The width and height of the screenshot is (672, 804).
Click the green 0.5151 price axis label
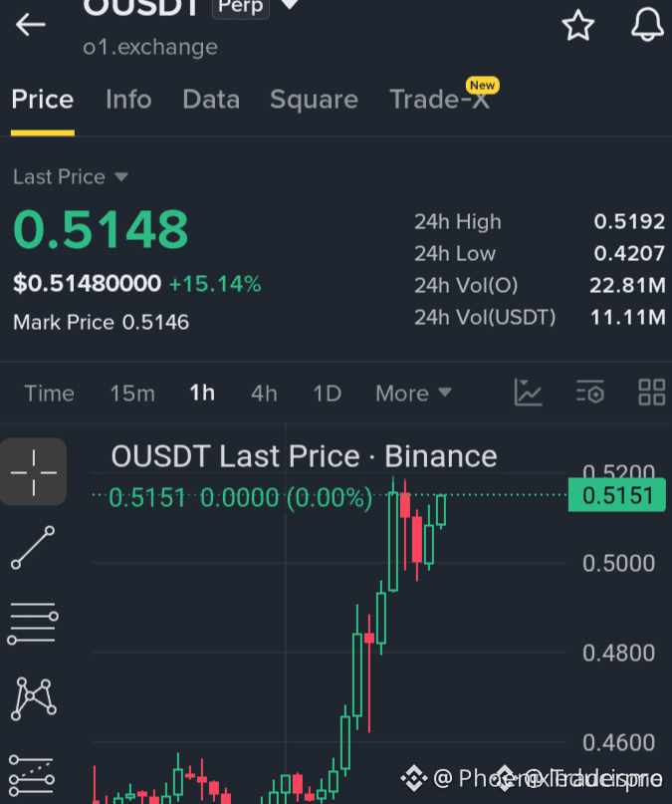pyautogui.click(x=617, y=495)
